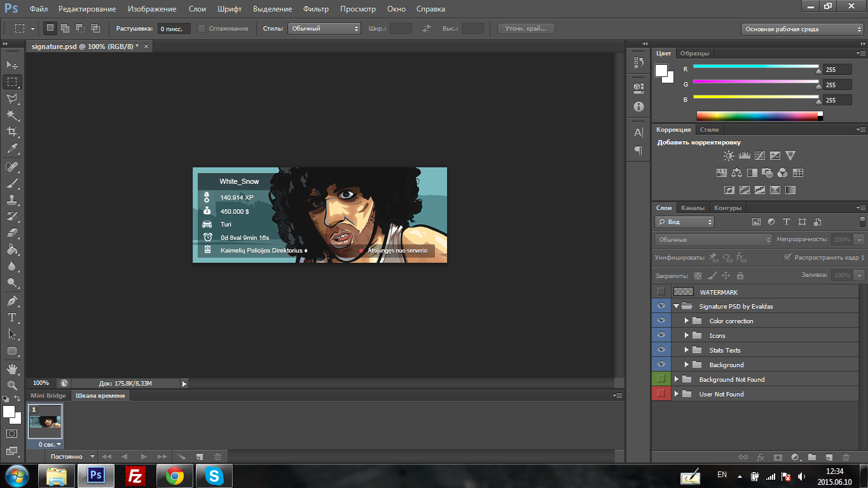This screenshot has height=488, width=868.
Task: Show the WATERMARK layer
Action: tap(661, 291)
